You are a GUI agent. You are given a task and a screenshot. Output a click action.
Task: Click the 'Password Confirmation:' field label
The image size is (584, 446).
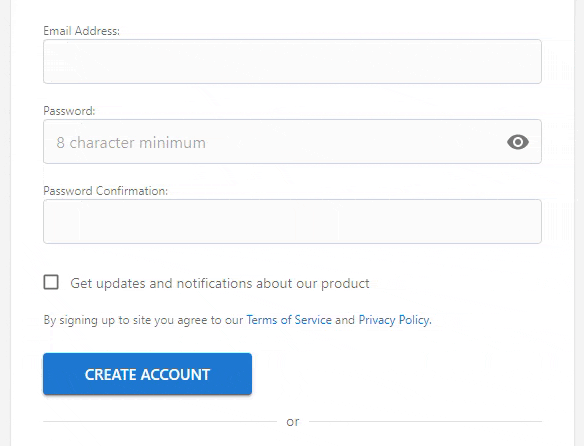point(106,191)
